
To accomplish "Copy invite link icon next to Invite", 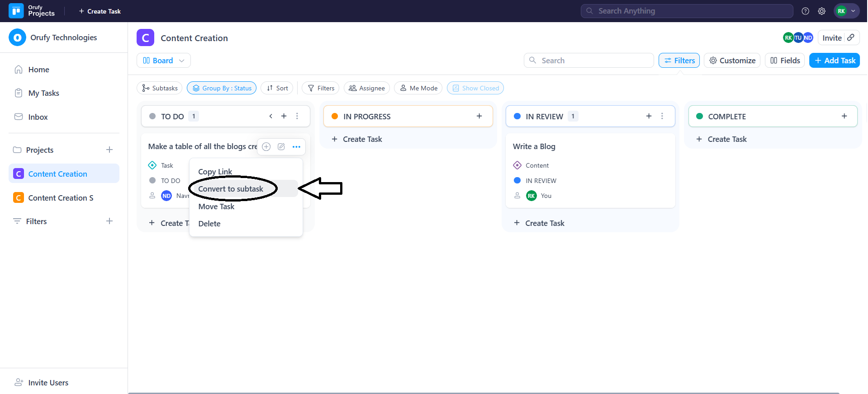I will [851, 38].
